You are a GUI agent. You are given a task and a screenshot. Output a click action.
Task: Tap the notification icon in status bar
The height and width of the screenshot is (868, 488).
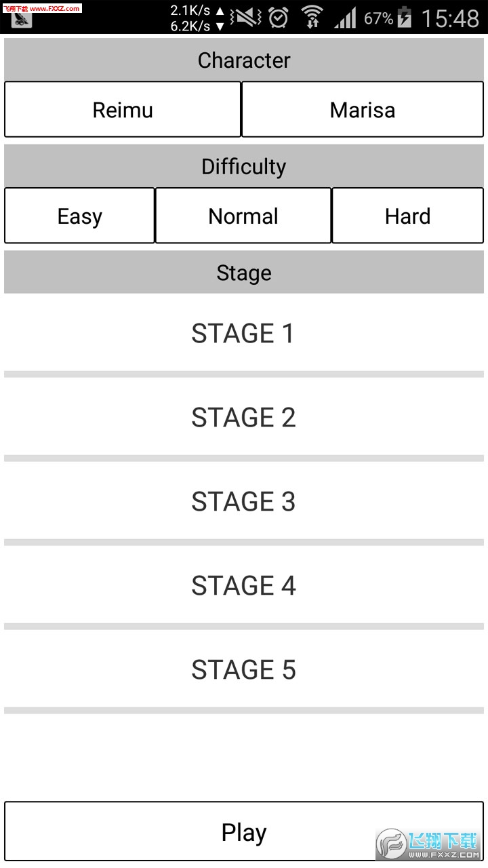(22, 20)
